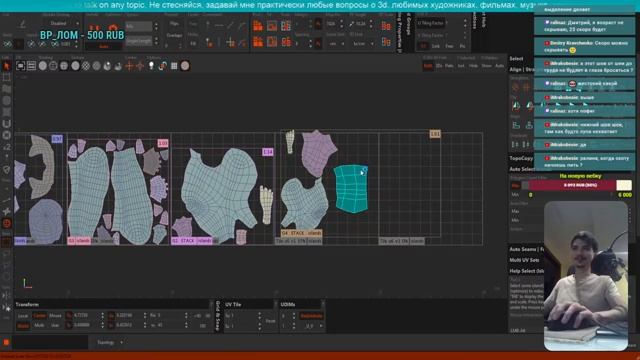Open the Help Select panel tab
Viewport: 640px width, 360px height.
526,271
